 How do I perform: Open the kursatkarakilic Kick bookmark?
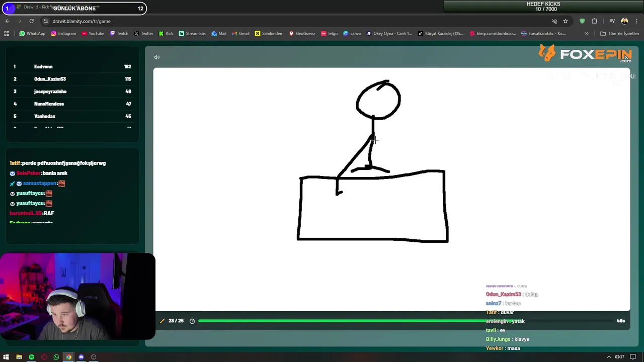544,34
